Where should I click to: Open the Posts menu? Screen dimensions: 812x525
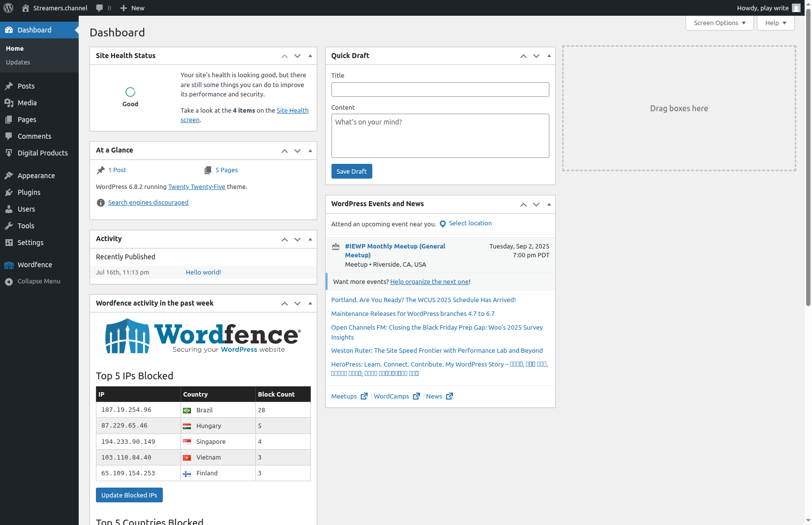tap(39, 86)
